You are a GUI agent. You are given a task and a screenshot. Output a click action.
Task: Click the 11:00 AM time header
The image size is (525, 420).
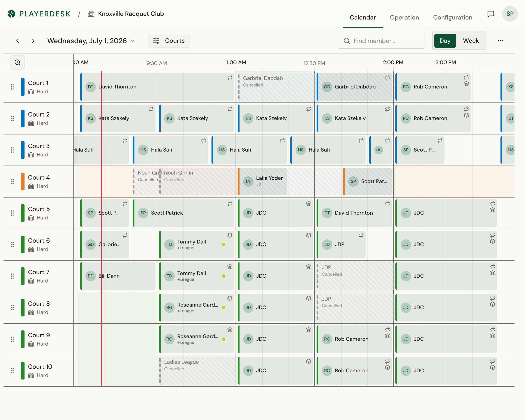[235, 62]
